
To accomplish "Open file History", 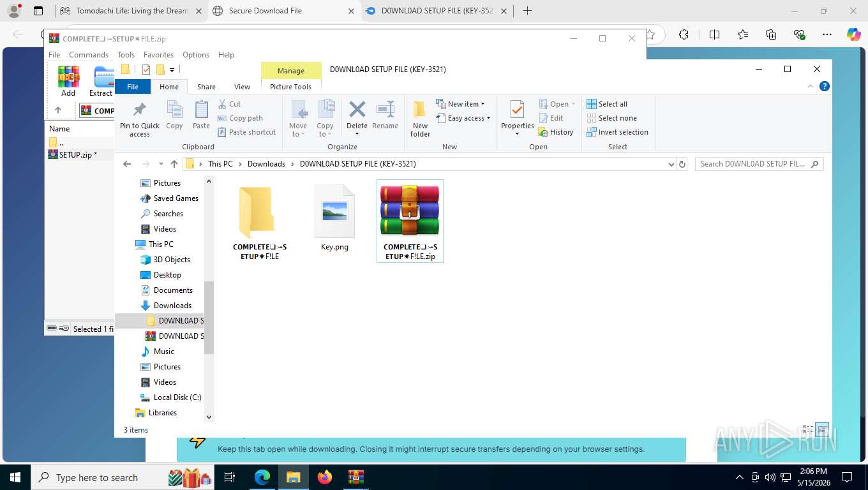I will pos(556,132).
